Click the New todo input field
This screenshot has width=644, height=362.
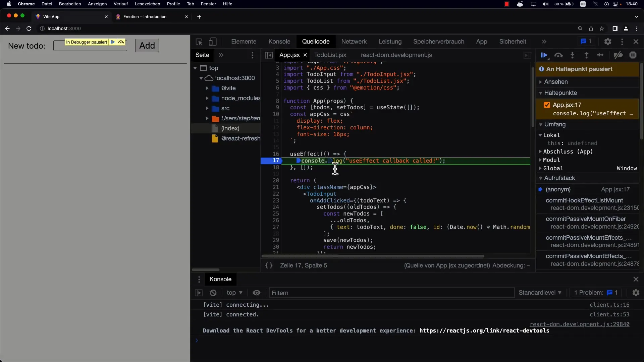[x=90, y=46]
